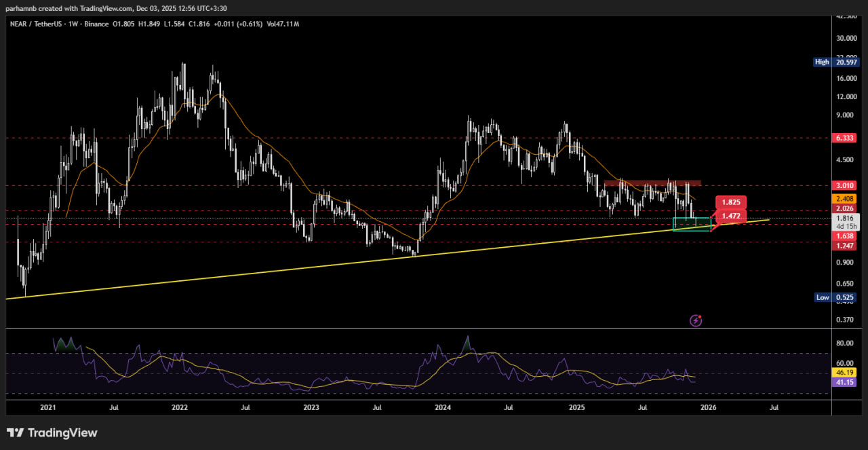868x450 pixels.
Task: Open the parhamnb TradingView.com attribution text
Action: coord(116,8)
